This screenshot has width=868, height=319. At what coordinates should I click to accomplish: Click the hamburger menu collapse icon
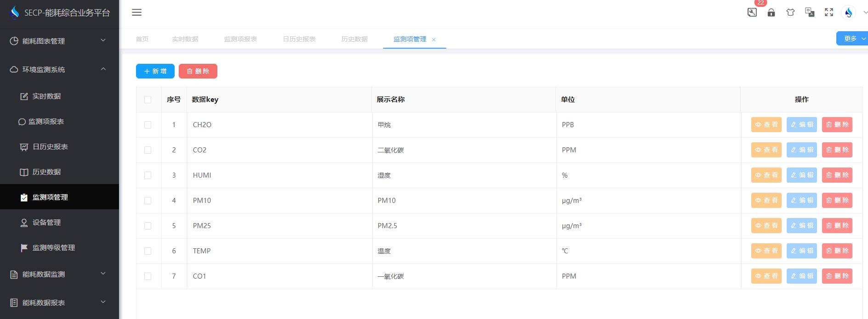click(136, 12)
